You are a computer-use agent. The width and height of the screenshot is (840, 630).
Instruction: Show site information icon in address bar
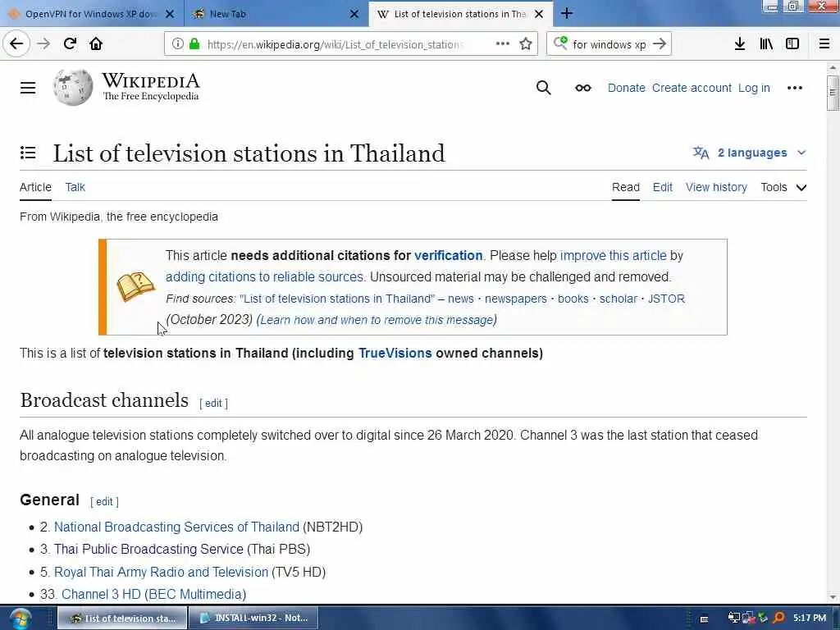[177, 44]
